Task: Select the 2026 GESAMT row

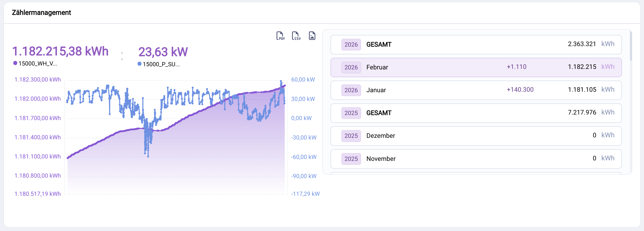Action: coord(476,45)
